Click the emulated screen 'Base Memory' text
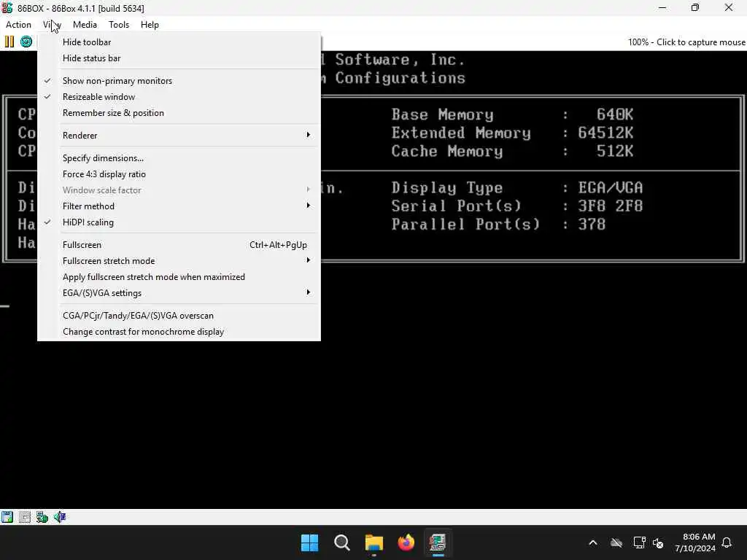The image size is (747, 560). [x=442, y=114]
